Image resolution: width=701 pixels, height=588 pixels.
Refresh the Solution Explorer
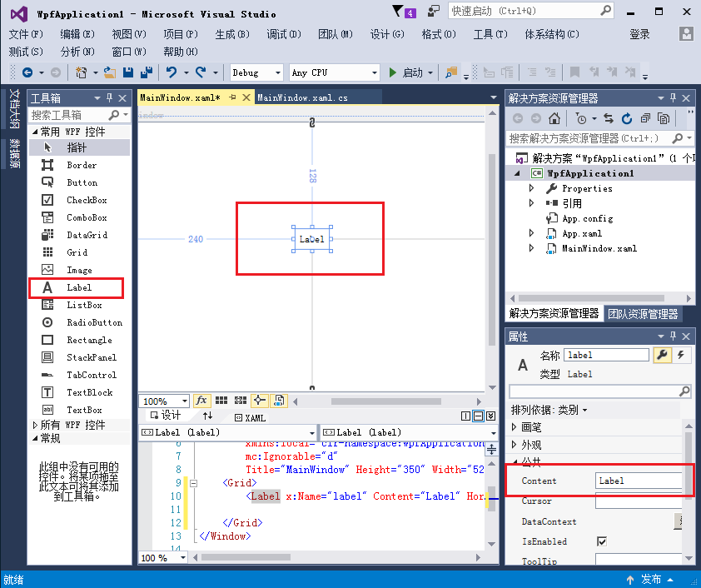click(627, 118)
